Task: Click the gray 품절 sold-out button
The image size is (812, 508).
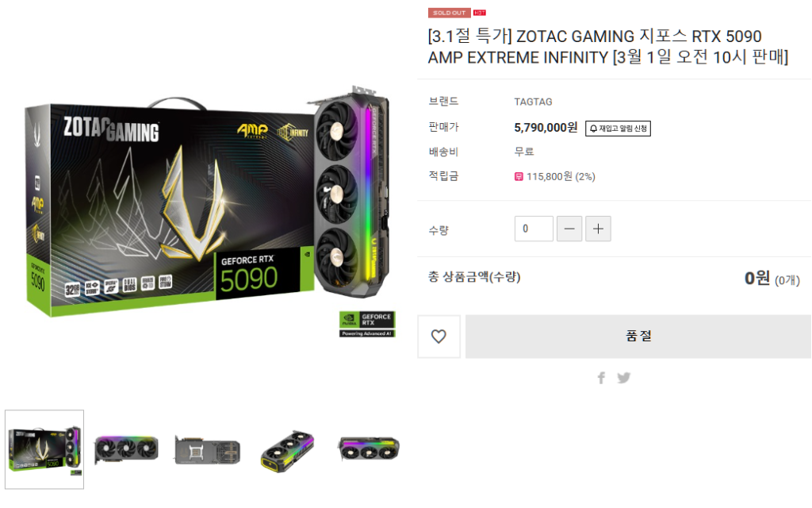Action: pos(638,337)
